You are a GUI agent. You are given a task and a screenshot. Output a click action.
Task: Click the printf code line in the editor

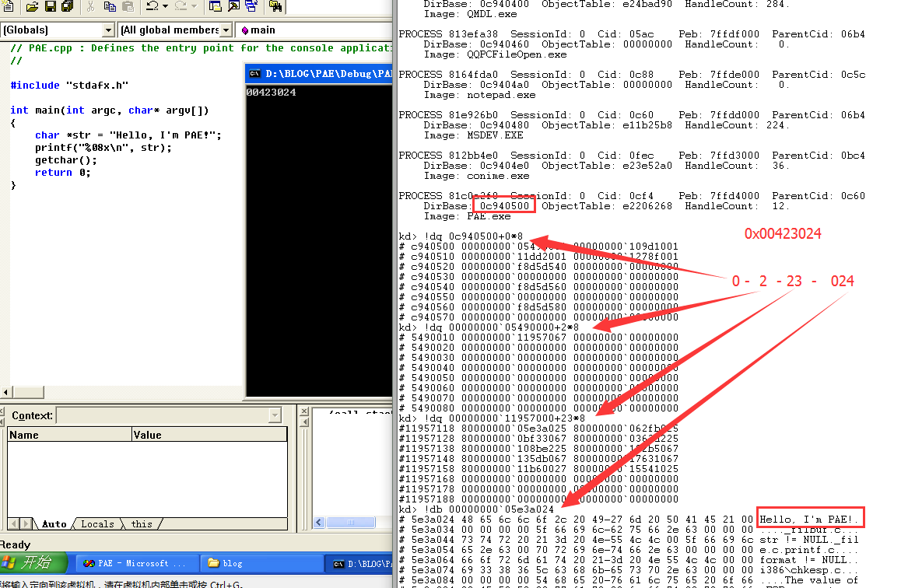103,148
